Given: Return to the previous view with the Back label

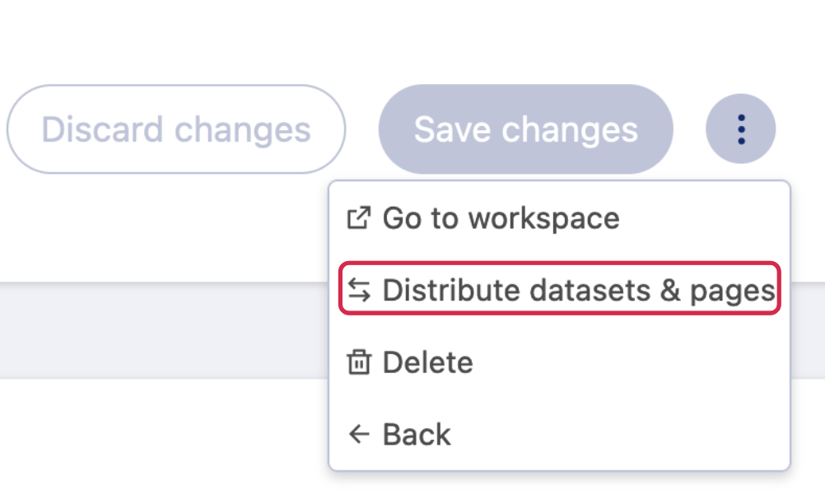Looking at the screenshot, I should 417,434.
